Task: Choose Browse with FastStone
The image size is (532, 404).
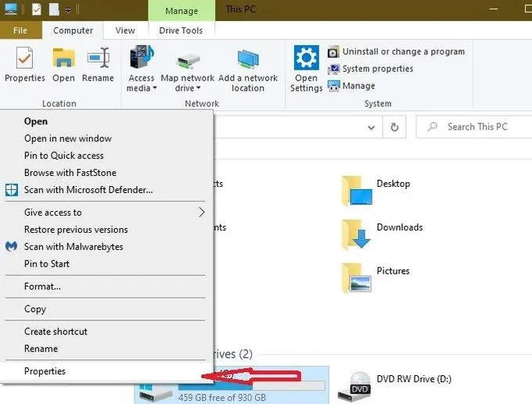Action: (106, 173)
